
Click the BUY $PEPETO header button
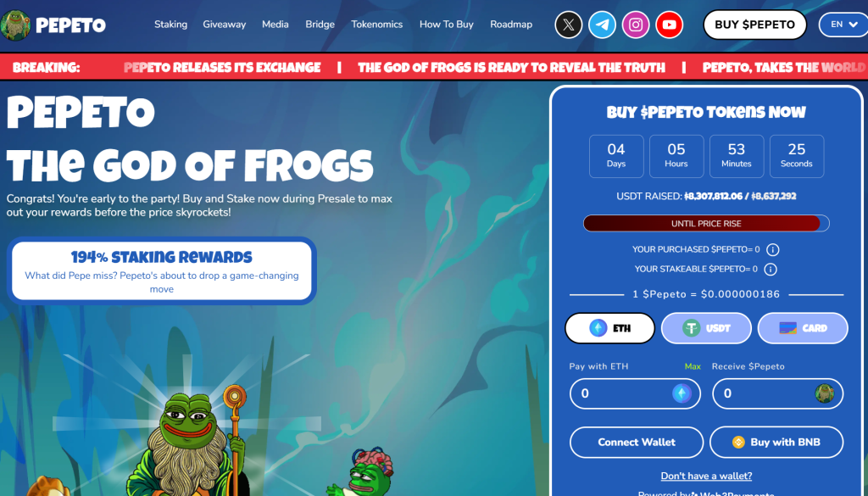754,25
